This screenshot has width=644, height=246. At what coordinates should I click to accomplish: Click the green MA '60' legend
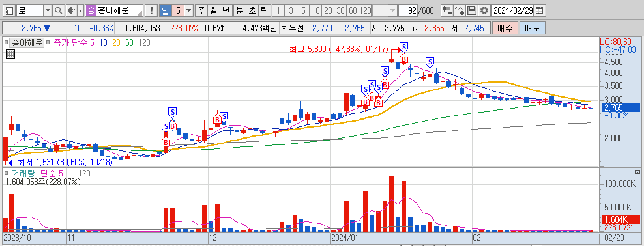click(x=129, y=42)
